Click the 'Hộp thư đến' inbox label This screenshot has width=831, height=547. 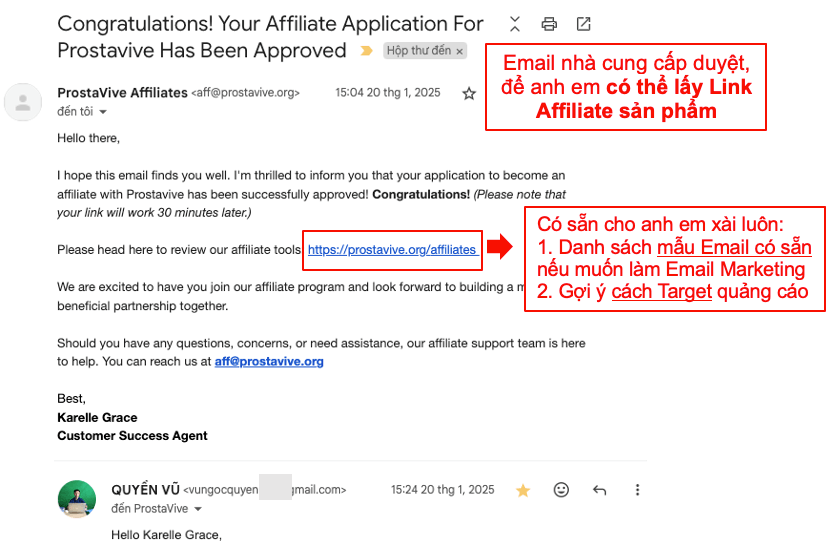[419, 51]
